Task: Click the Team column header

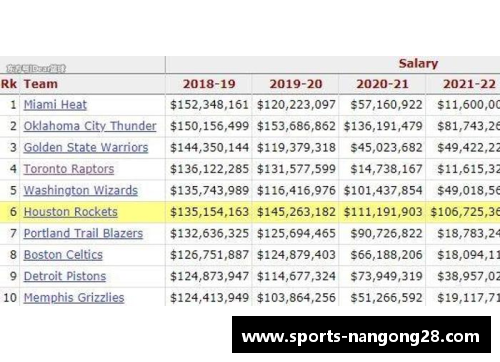Action: (41, 84)
